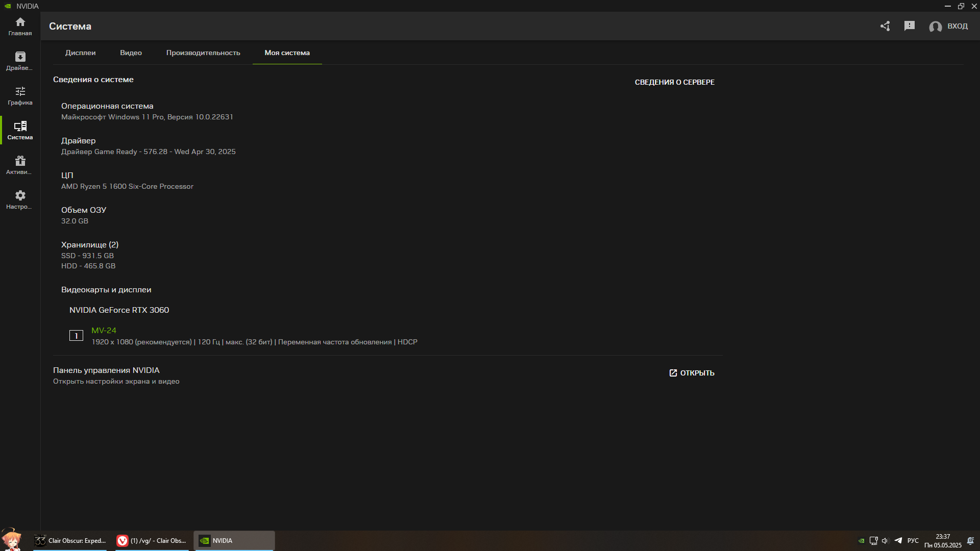Click the ВХОД login button
Viewport: 980px width, 551px height.
pos(958,26)
